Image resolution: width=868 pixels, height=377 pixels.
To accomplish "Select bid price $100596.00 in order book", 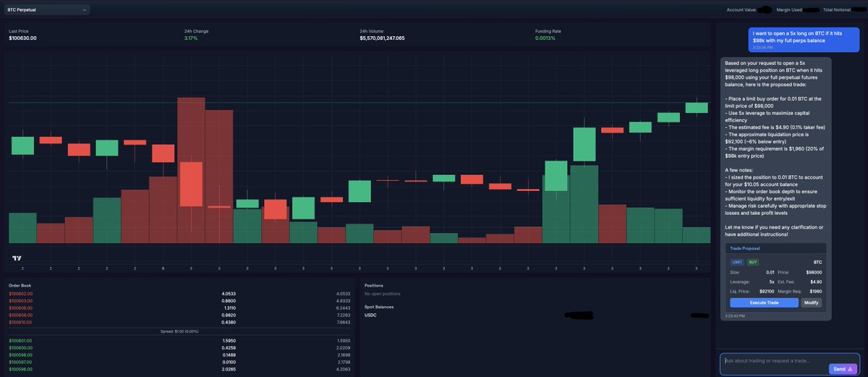I will 21,369.
